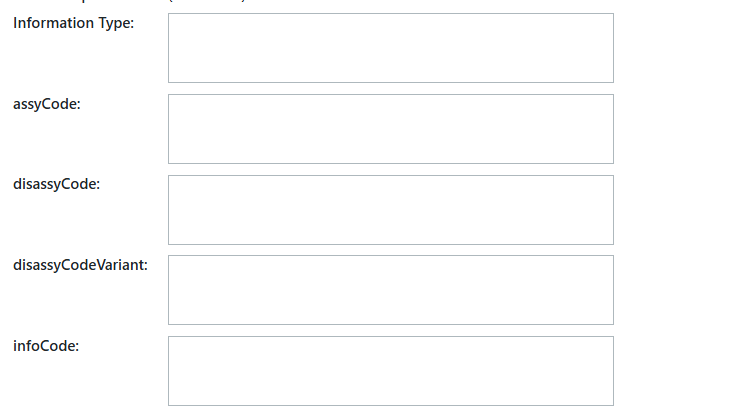Place cursor in the infoCode field
The width and height of the screenshot is (729, 414).
click(x=390, y=371)
